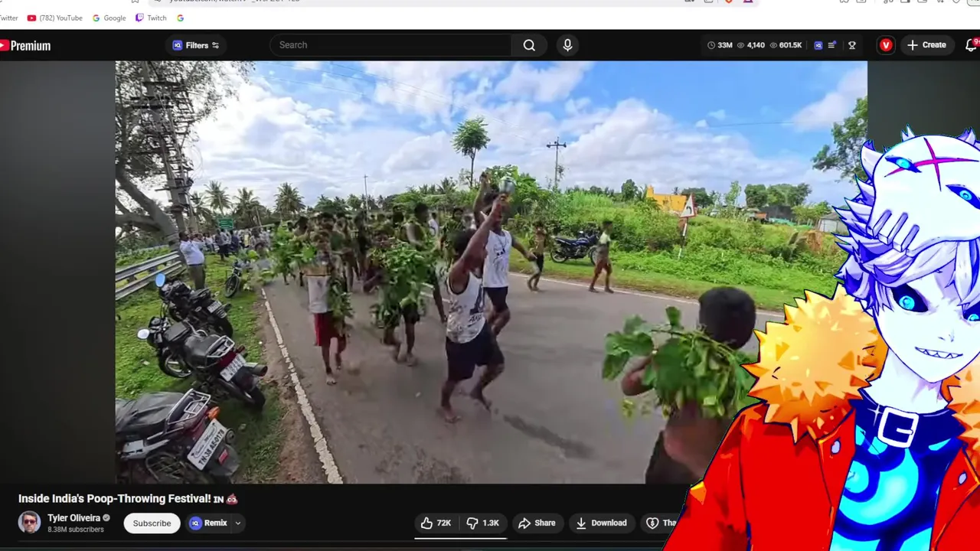The height and width of the screenshot is (551, 980).
Task: Click the Thanks heart button
Action: click(x=662, y=523)
